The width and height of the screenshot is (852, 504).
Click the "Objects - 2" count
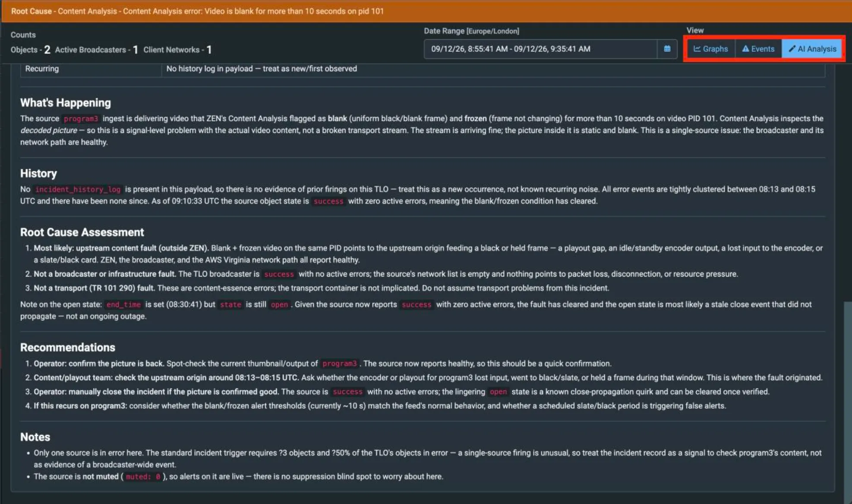pos(30,50)
